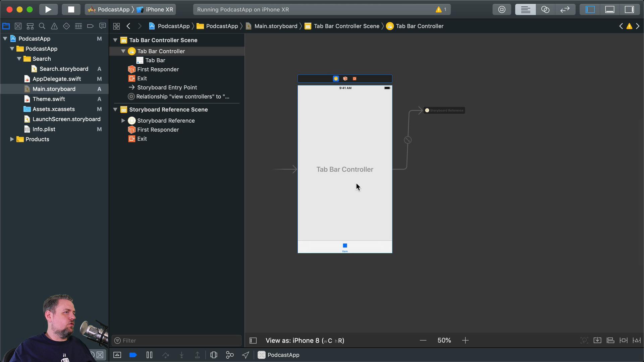The height and width of the screenshot is (362, 644).
Task: Open the Library button in toolbar
Action: pos(502,9)
